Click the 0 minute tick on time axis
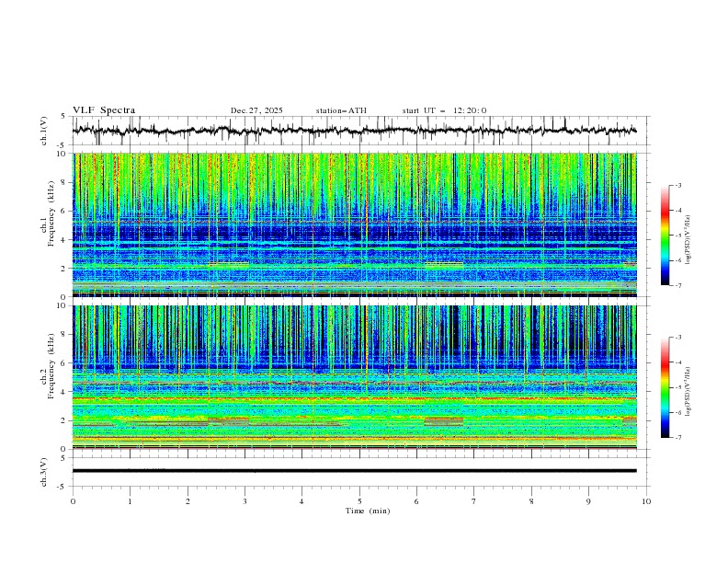 (x=74, y=500)
